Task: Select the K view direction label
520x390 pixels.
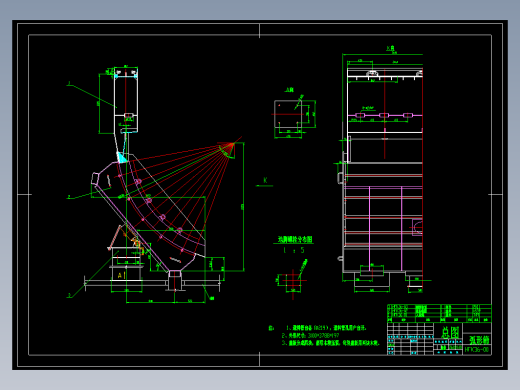Action: click(x=265, y=180)
